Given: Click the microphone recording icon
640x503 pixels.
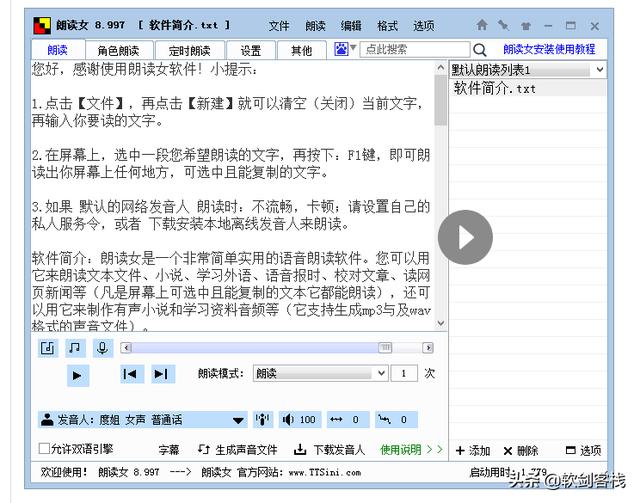Looking at the screenshot, I should 102,348.
